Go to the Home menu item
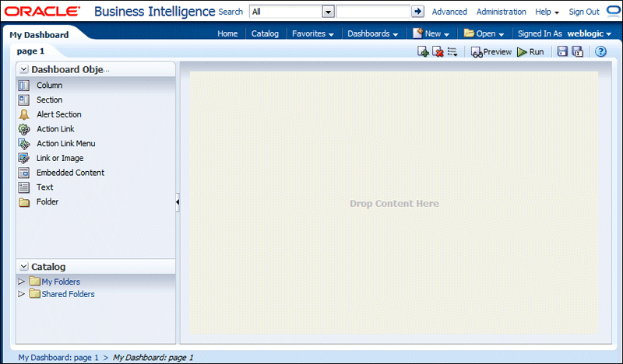Viewport: 623px width, 364px height. (x=227, y=33)
